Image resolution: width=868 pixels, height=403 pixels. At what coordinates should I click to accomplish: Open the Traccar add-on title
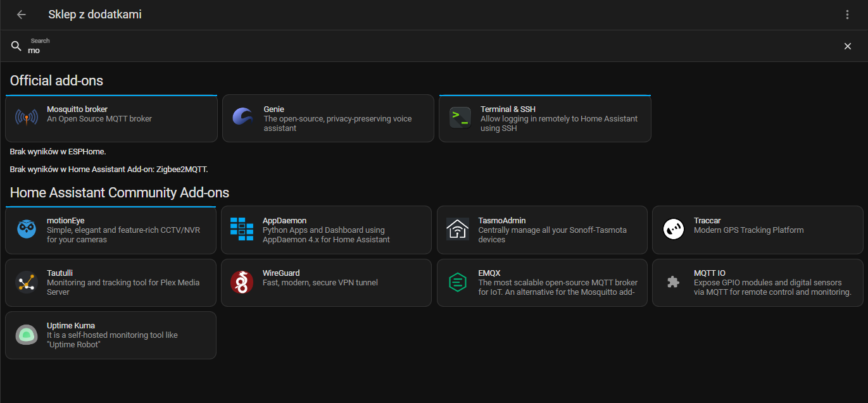[707, 221]
